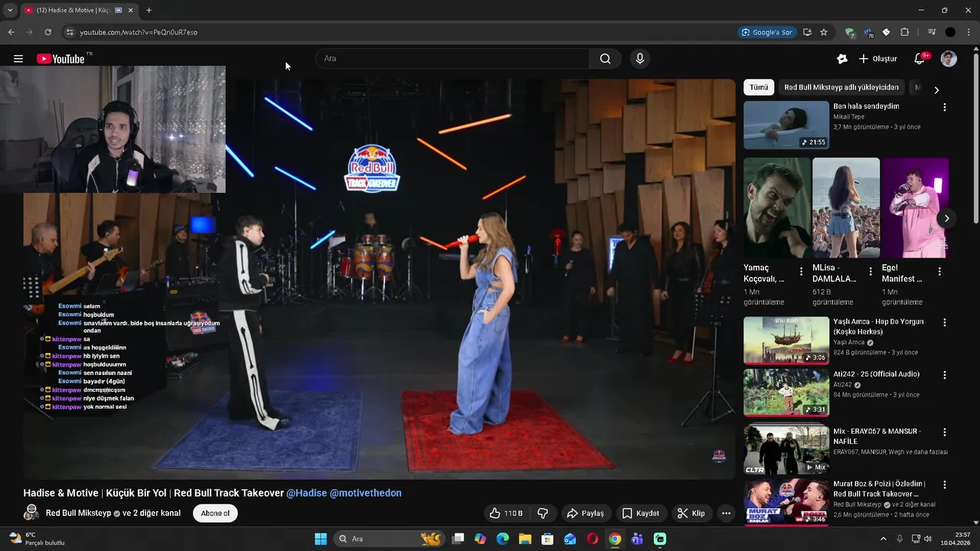
Task: Click the install app icon in address bar
Action: (807, 32)
